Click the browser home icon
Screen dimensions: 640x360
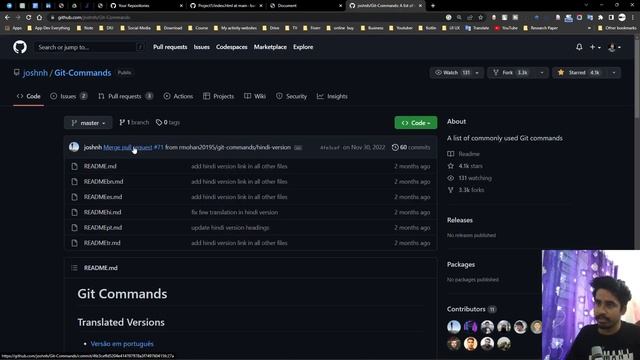pyautogui.click(x=39, y=18)
